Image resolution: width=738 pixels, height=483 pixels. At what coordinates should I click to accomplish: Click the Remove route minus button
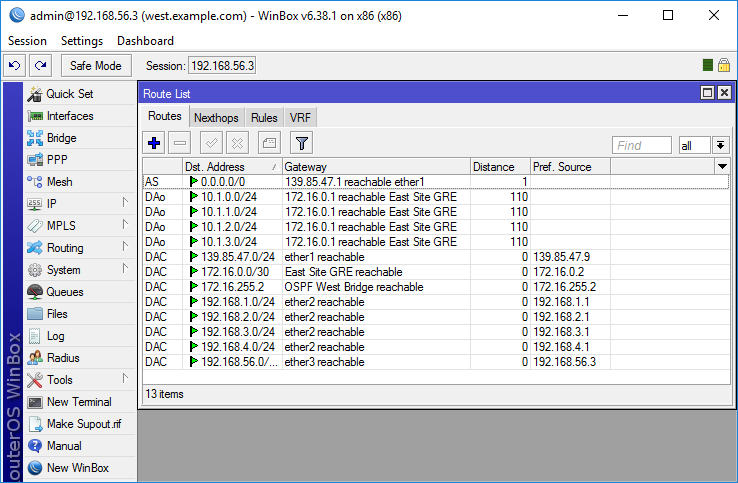pyautogui.click(x=180, y=143)
